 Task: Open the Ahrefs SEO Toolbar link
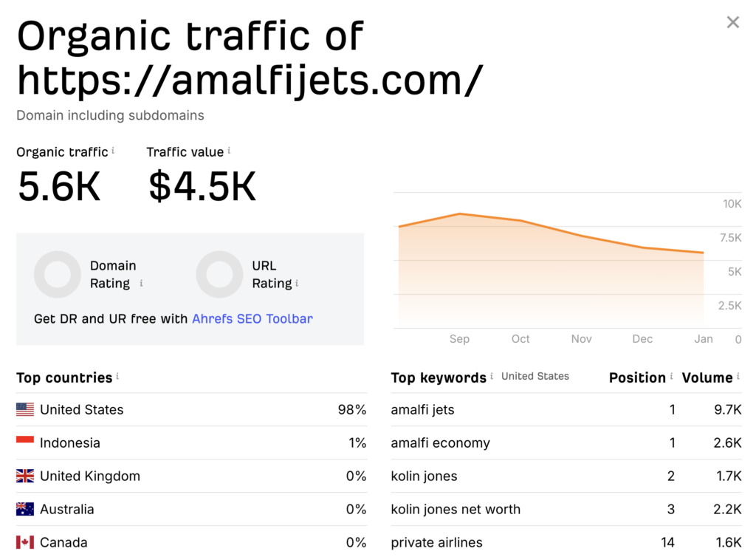click(252, 319)
